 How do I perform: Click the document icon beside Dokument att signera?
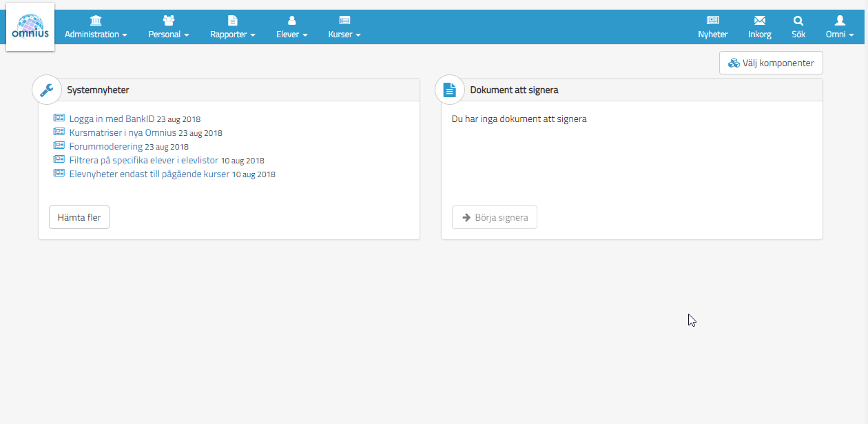point(450,90)
